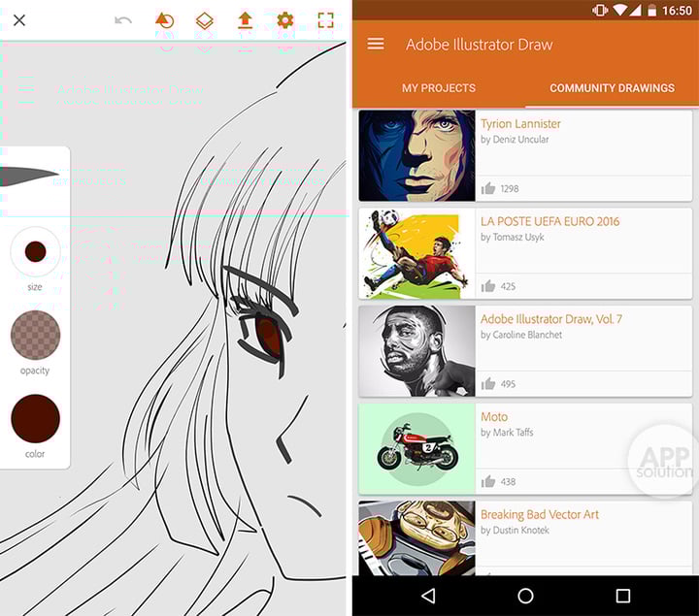Select like count '425'
699x616 pixels.
tap(508, 286)
